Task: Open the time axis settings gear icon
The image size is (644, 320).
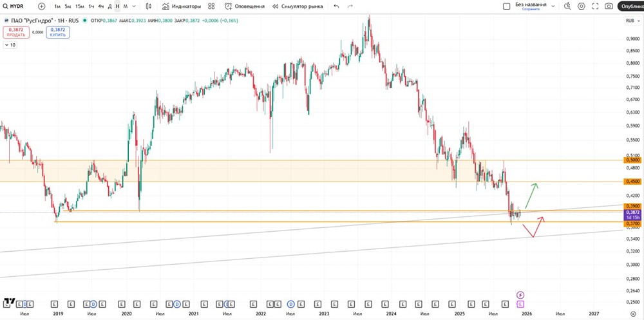Action: (632, 313)
